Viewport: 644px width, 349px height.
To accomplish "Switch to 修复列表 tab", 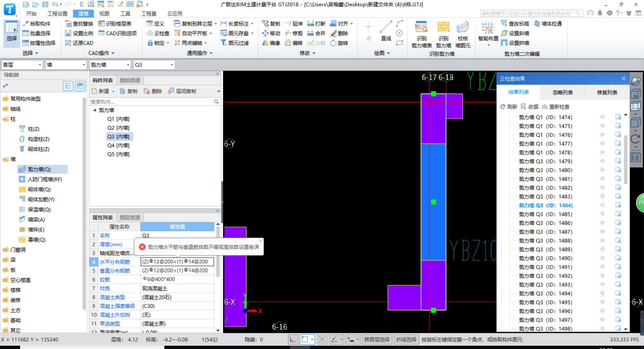I will click(x=607, y=92).
